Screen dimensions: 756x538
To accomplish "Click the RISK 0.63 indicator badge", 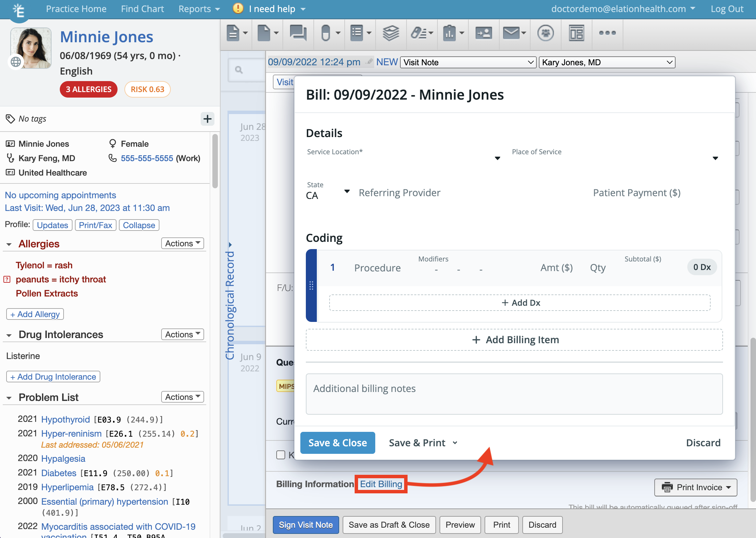I will coord(147,89).
